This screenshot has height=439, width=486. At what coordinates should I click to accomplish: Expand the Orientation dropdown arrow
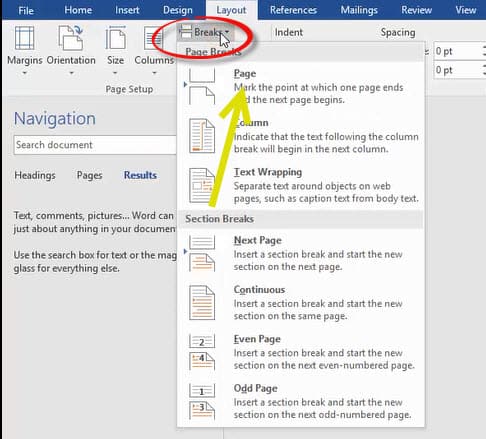tap(71, 73)
